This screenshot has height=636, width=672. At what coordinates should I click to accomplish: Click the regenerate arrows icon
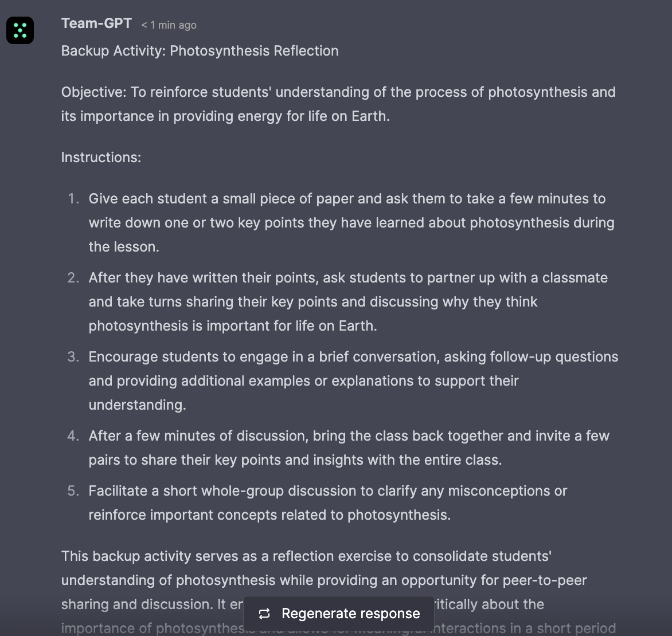click(x=264, y=614)
